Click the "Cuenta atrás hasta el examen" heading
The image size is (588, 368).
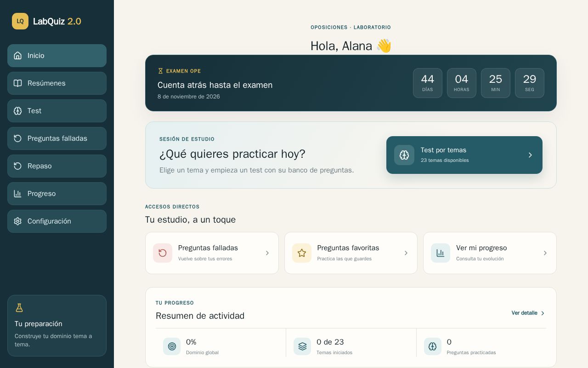215,85
